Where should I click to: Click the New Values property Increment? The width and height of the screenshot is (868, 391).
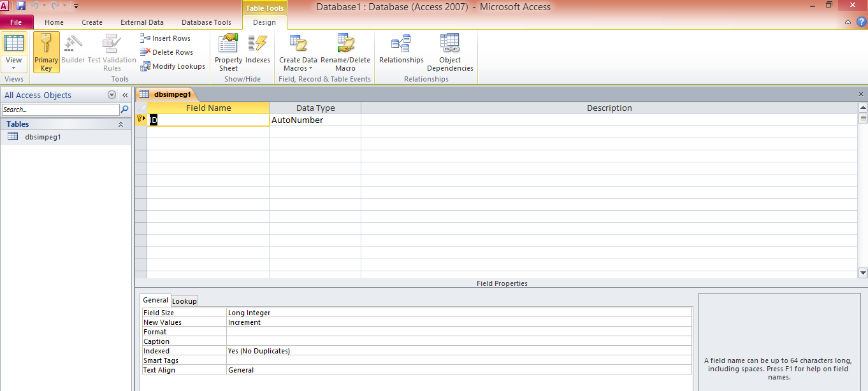click(459, 322)
